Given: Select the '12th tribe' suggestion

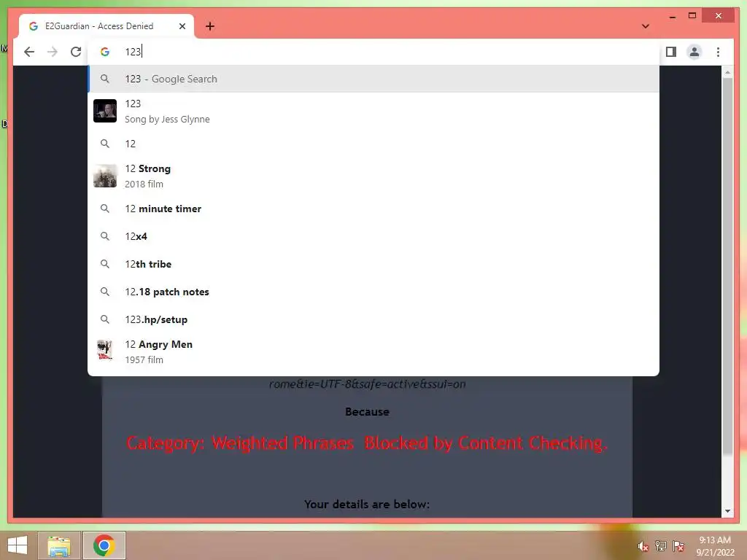Looking at the screenshot, I should click(373, 264).
